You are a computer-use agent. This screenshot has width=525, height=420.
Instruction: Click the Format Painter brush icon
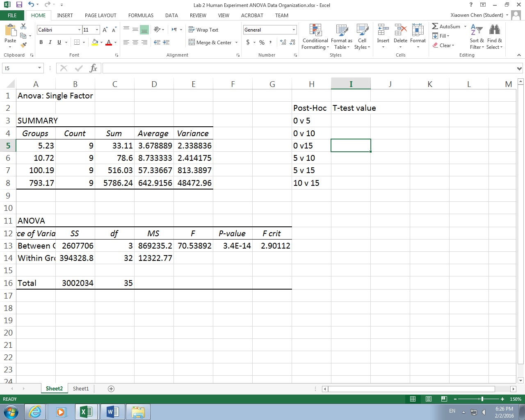click(23, 45)
